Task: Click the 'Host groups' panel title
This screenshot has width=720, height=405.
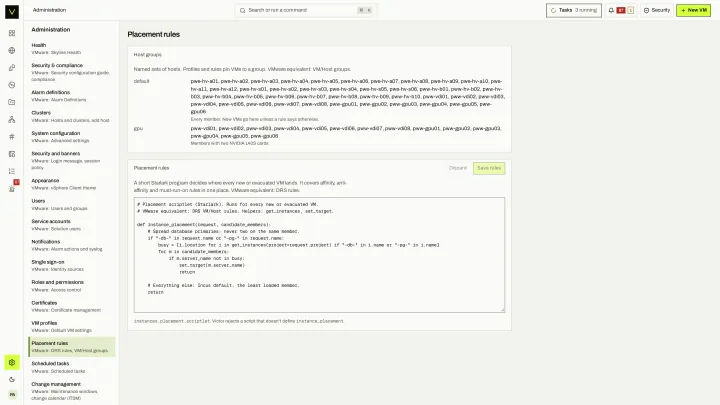Action: tap(147, 55)
